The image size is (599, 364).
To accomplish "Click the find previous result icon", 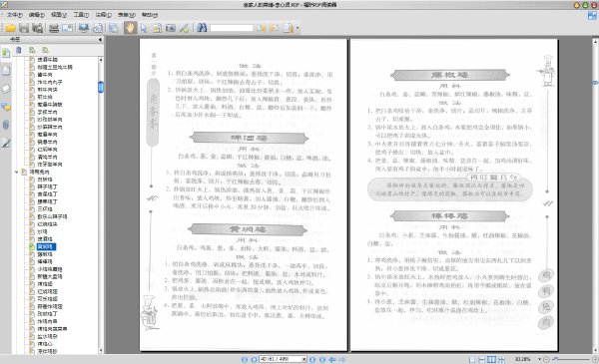I will pos(261,28).
